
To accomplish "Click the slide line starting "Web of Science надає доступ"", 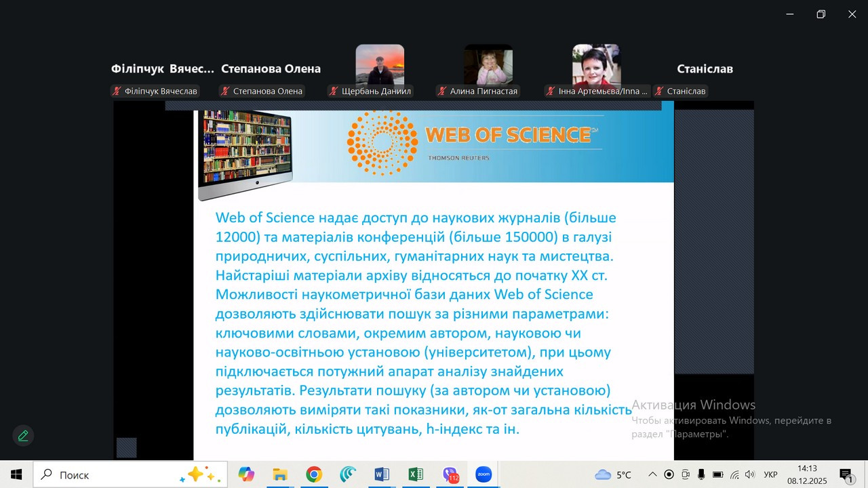I will (416, 218).
